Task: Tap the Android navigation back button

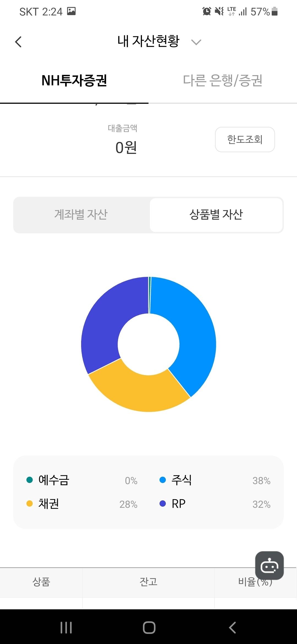Action: [x=232, y=628]
